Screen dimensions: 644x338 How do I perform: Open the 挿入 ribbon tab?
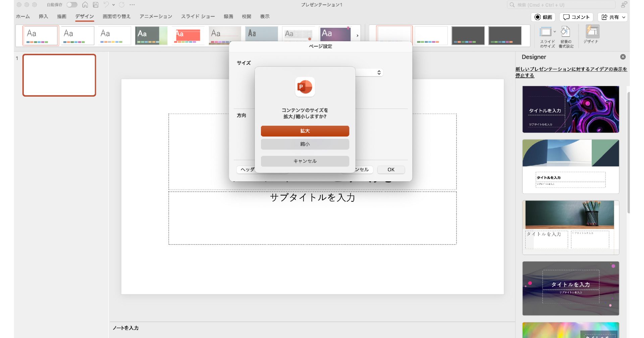pyautogui.click(x=43, y=16)
